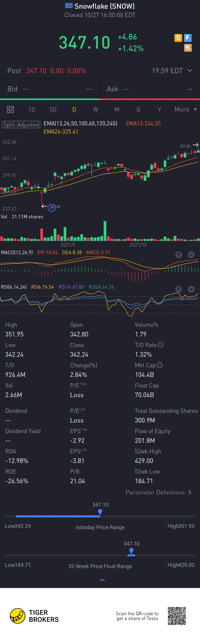The image size is (200, 644).
Task: Expand the post-market session dropdown chevron
Action: pos(190,70)
